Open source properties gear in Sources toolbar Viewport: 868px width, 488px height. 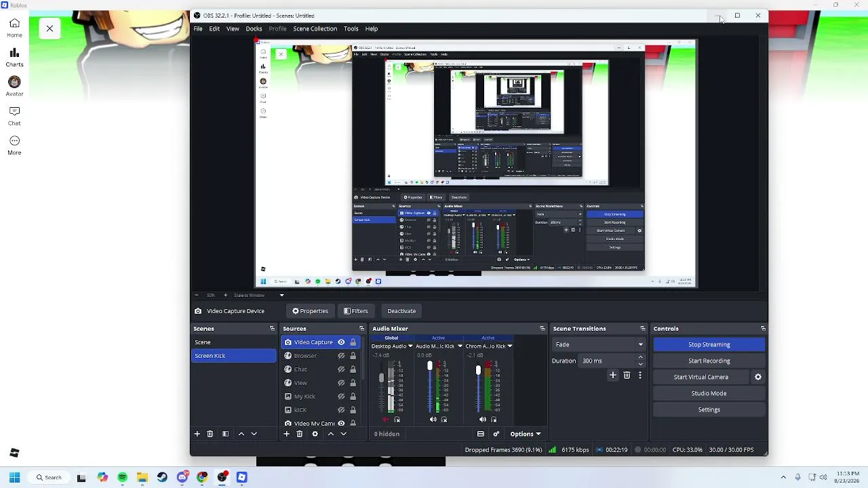tap(315, 434)
